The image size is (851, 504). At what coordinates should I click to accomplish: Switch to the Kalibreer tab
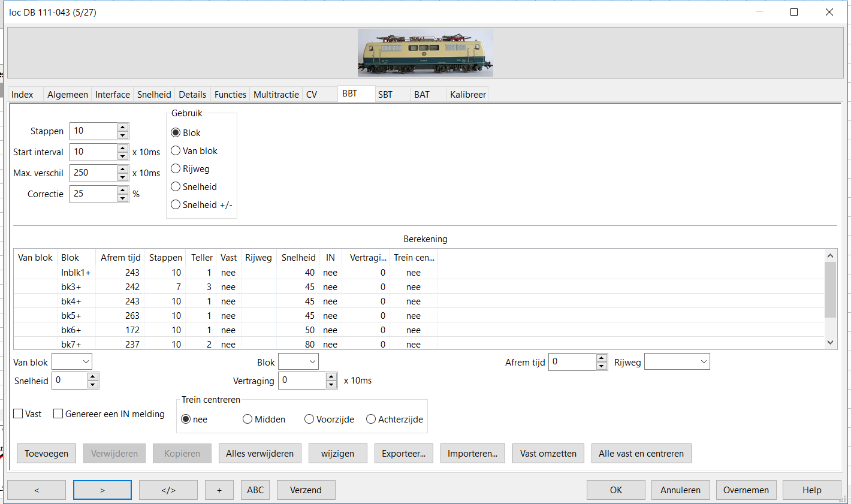click(x=467, y=95)
